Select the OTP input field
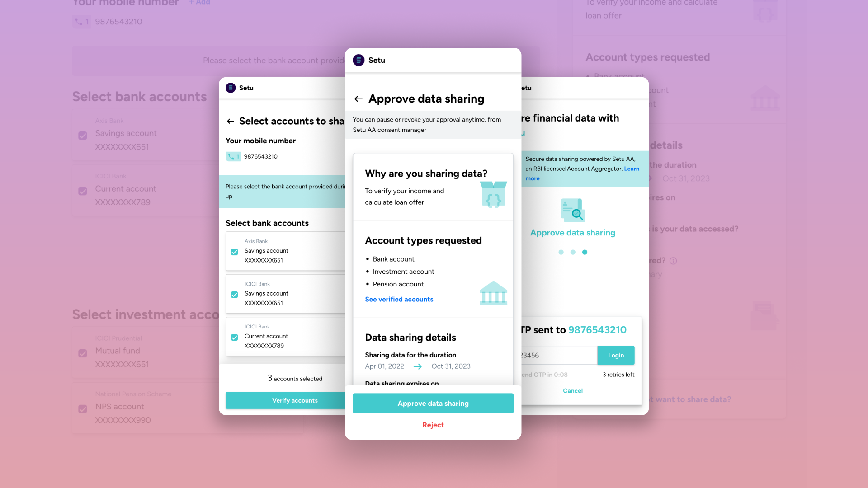 (x=554, y=355)
